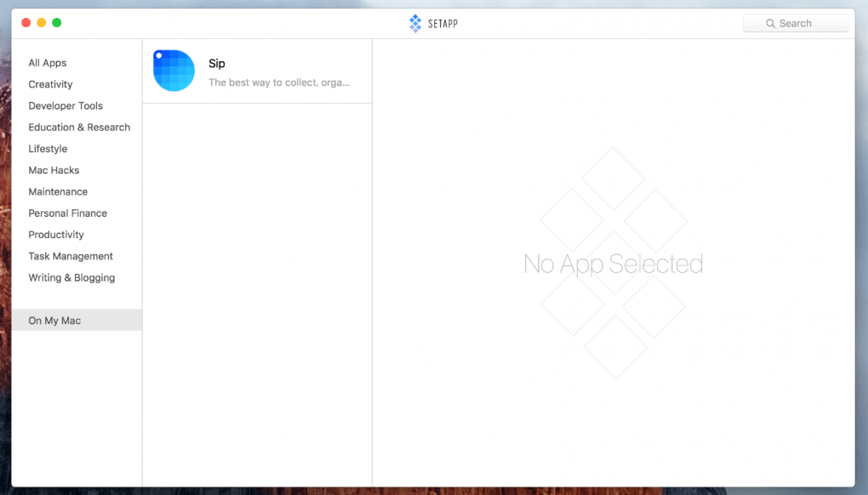The height and width of the screenshot is (495, 868).
Task: Select the Task Management category
Action: click(71, 256)
